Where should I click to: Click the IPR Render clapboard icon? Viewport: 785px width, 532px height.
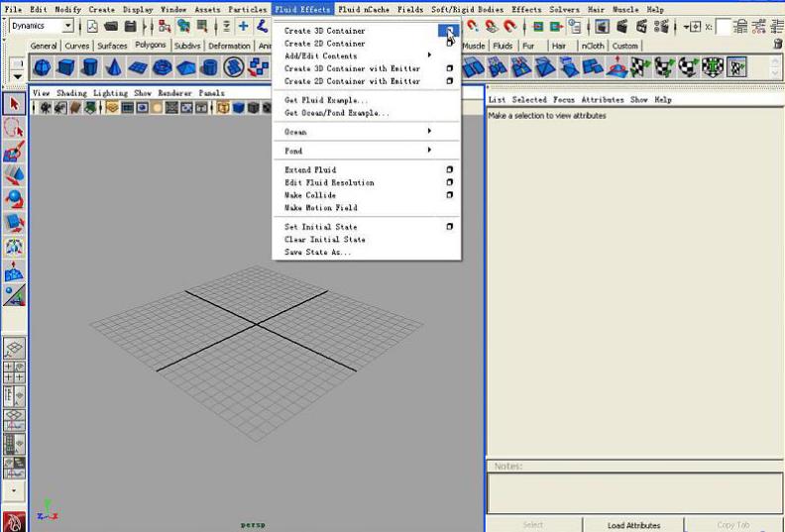642,26
